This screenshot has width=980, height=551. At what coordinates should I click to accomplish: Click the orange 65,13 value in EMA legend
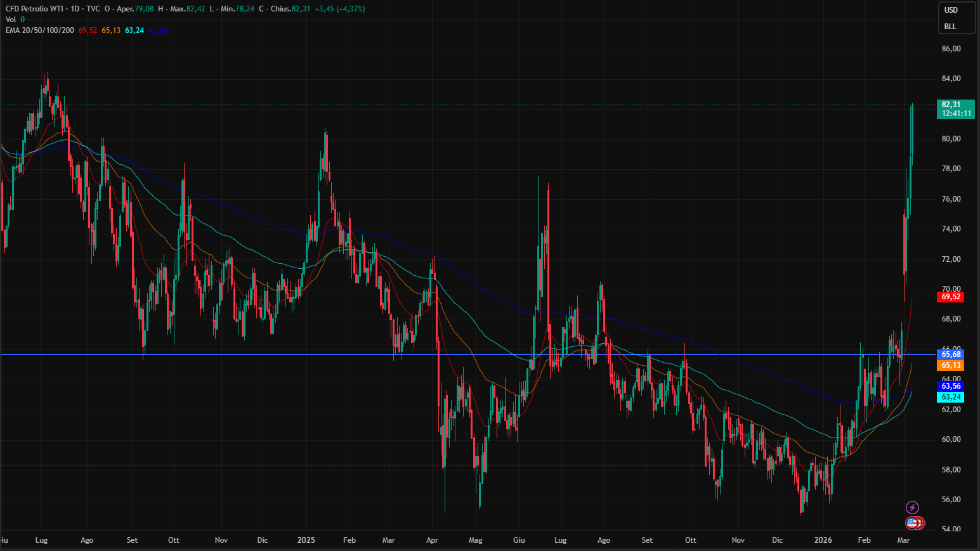point(111,30)
